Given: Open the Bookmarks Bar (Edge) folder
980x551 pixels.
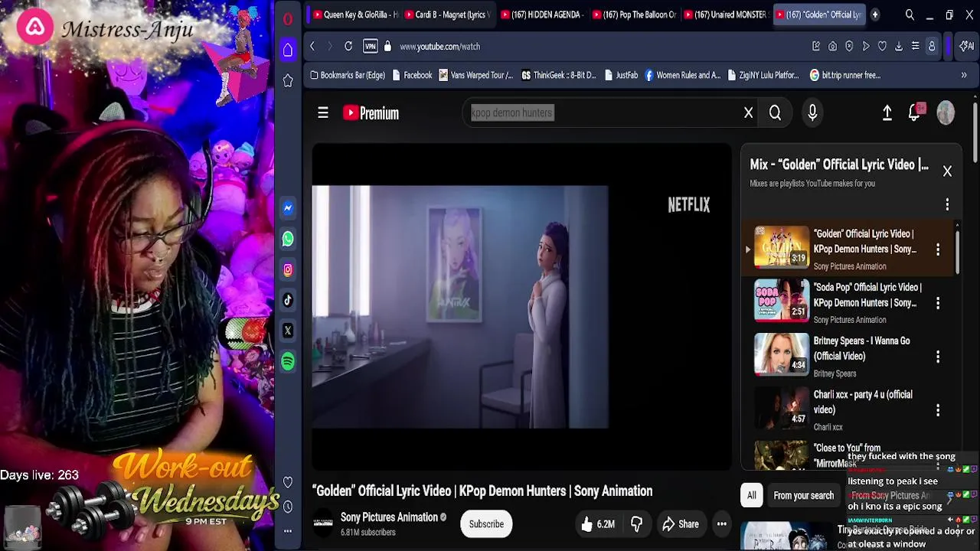Looking at the screenshot, I should click(x=347, y=75).
